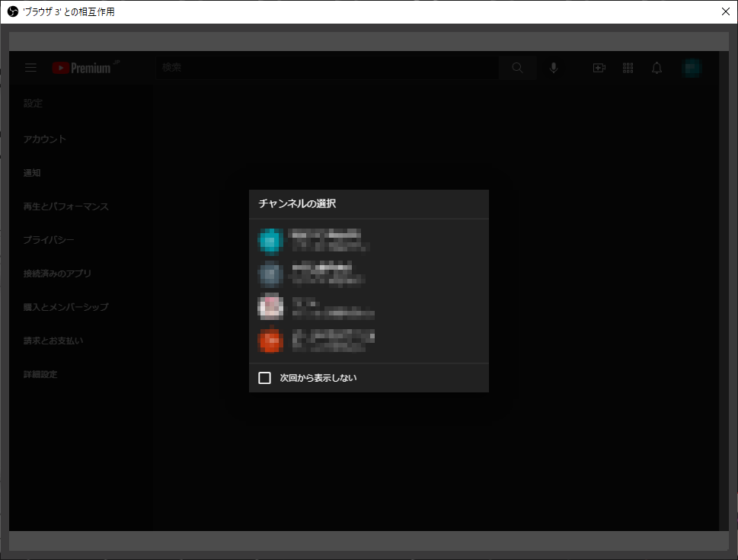Go to 通知 settings
738x560 pixels.
coord(32,173)
